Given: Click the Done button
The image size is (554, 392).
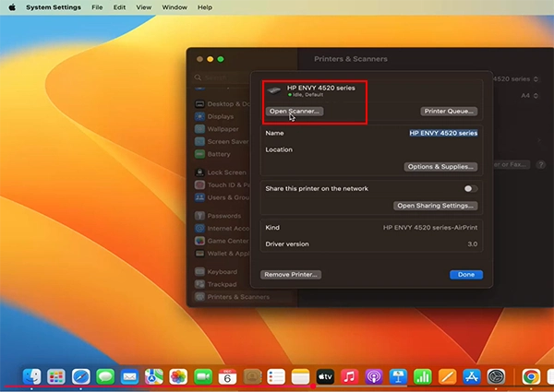Looking at the screenshot, I should point(466,275).
